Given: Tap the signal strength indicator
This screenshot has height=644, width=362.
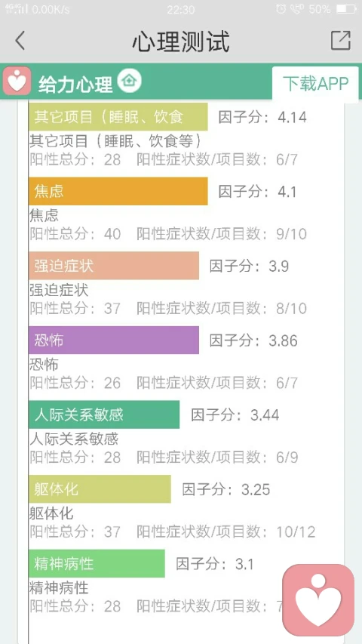Looking at the screenshot, I should click(x=17, y=8).
